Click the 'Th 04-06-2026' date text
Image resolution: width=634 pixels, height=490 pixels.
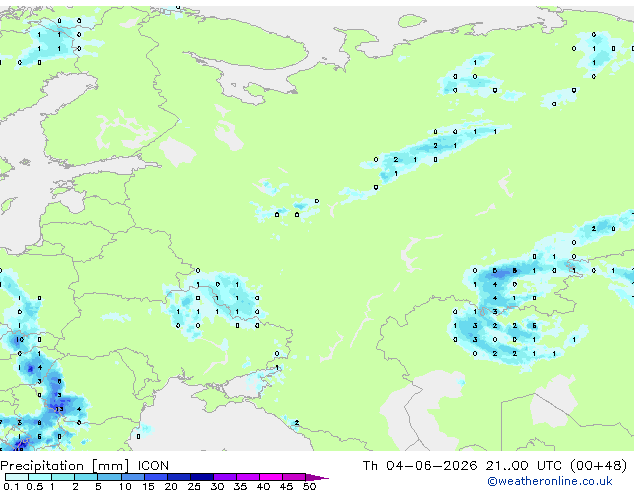[420, 466]
